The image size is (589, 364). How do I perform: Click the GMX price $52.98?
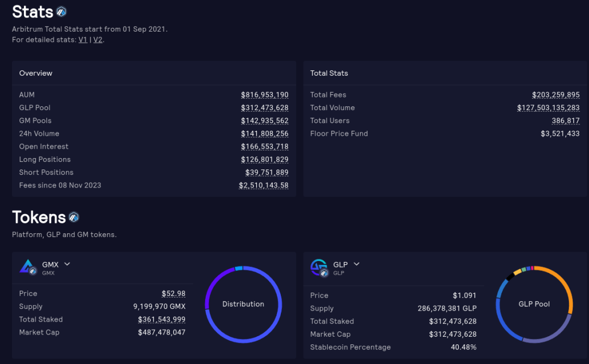(173, 294)
